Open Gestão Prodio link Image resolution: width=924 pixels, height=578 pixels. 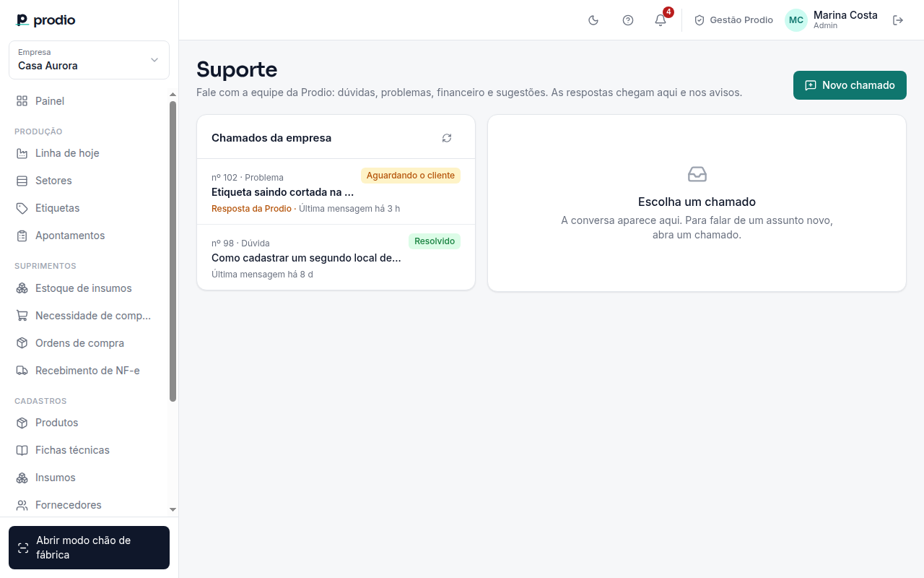click(733, 20)
